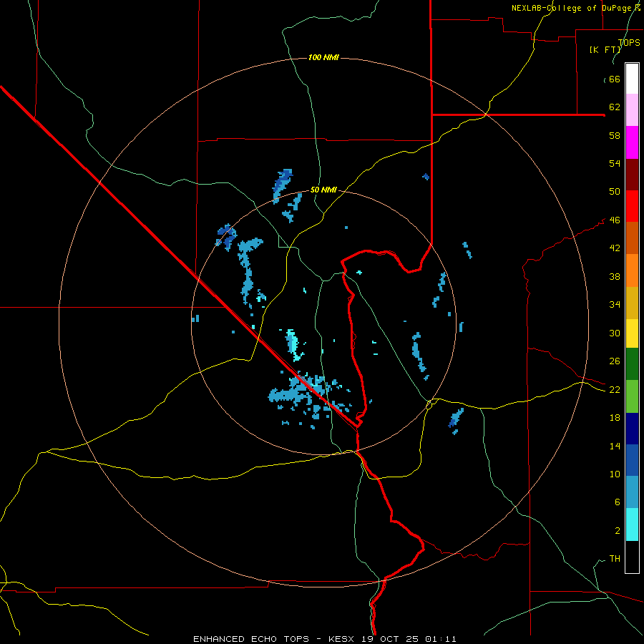The image size is (644, 644).
Task: Click the legend value "26"
Action: pyautogui.click(x=614, y=361)
